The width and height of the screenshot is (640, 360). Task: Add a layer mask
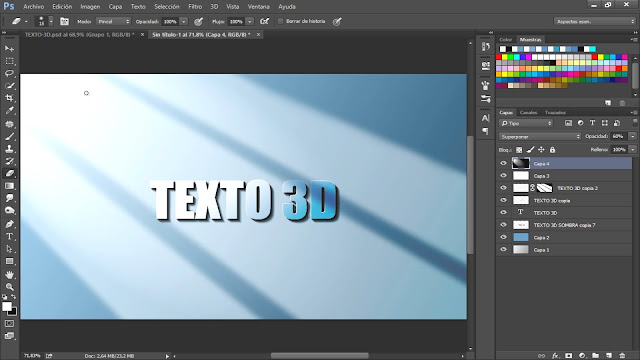(569, 356)
